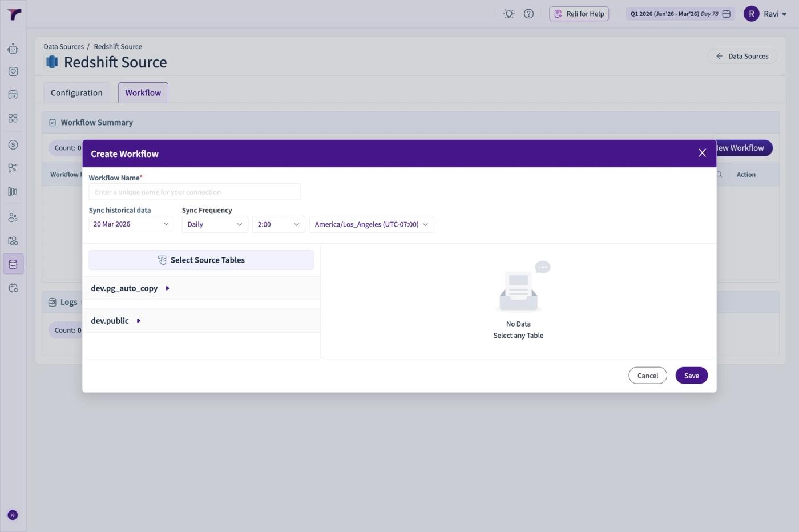The height and width of the screenshot is (532, 799).
Task: Click the search icon in workflow table header
Action: pos(719,175)
